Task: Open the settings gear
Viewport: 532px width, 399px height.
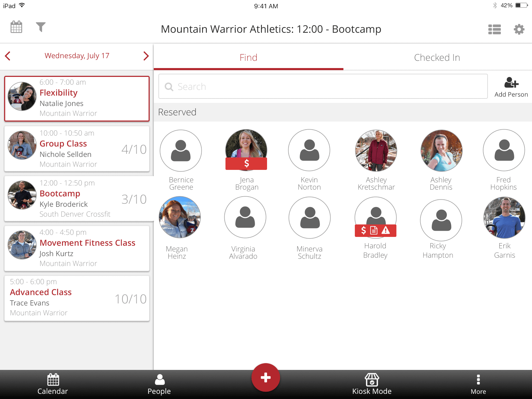Action: [x=519, y=29]
